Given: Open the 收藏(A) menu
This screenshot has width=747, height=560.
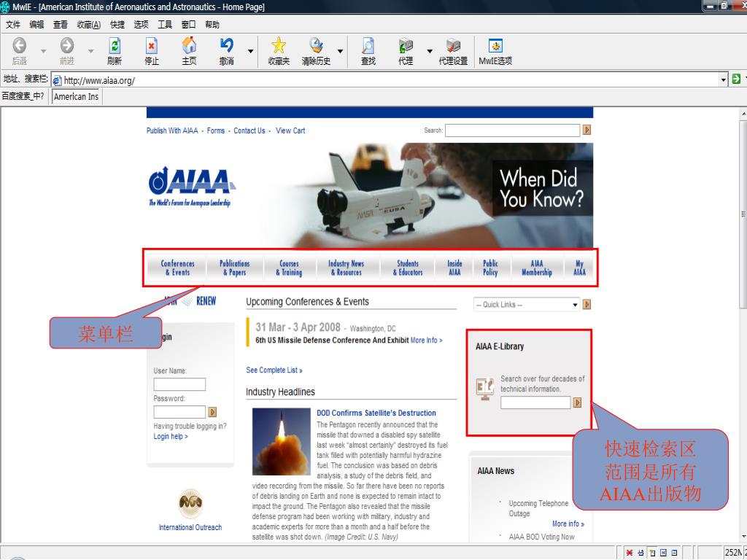Looking at the screenshot, I should pos(89,25).
